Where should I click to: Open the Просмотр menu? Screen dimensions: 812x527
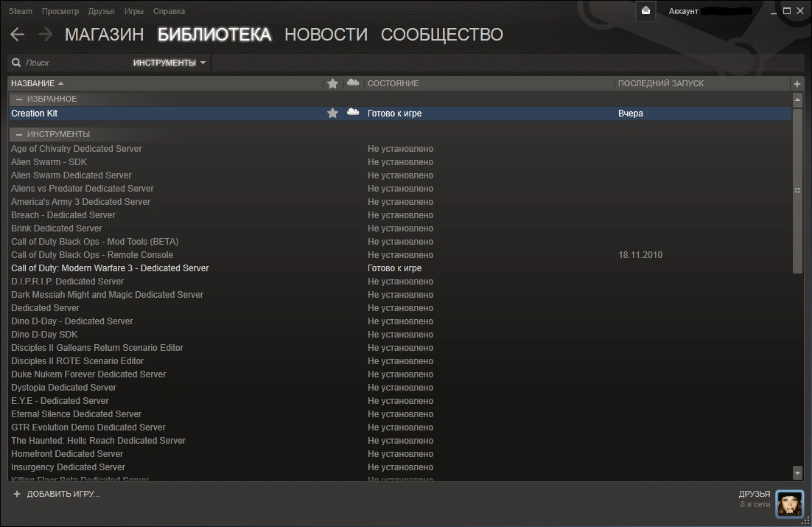point(60,11)
